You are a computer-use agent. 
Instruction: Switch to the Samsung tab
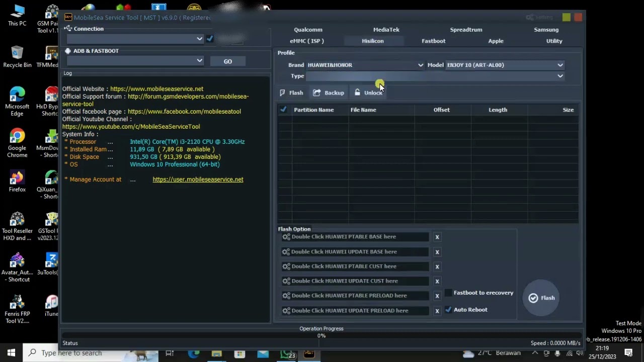tap(546, 30)
